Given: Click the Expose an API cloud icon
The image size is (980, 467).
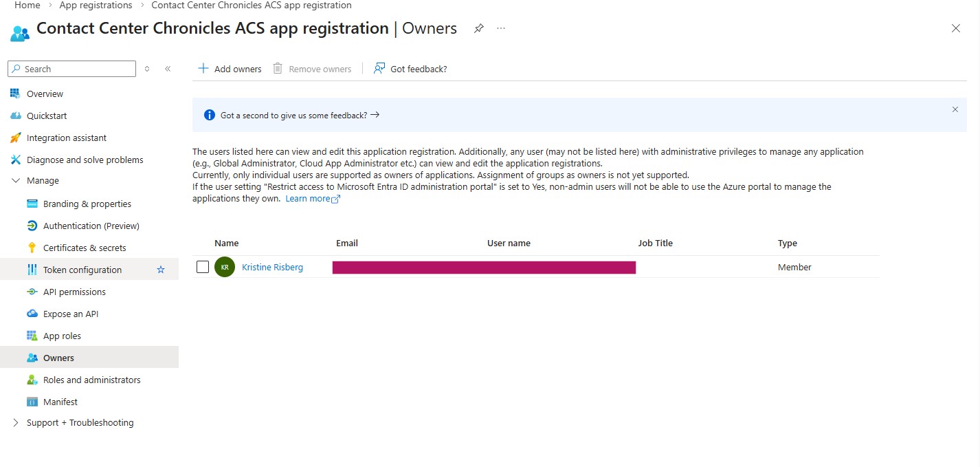Looking at the screenshot, I should pyautogui.click(x=32, y=314).
